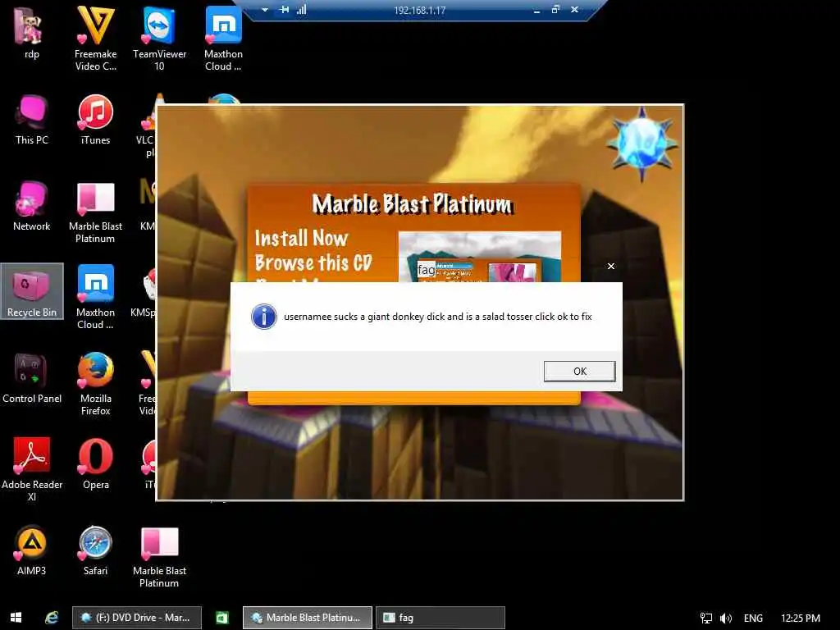Click the ENG language indicator
Viewport: 840px width, 630px height.
click(x=753, y=619)
